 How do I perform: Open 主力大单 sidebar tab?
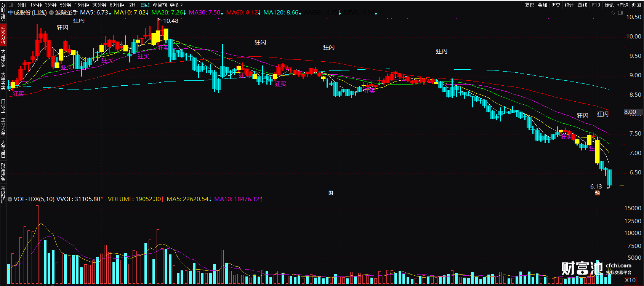pos(3,126)
